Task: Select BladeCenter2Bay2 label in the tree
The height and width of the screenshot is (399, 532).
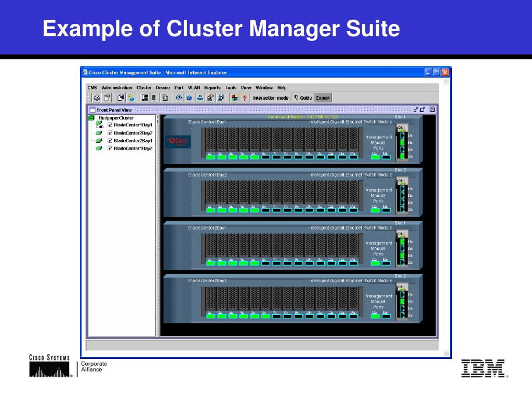Action: [133, 133]
